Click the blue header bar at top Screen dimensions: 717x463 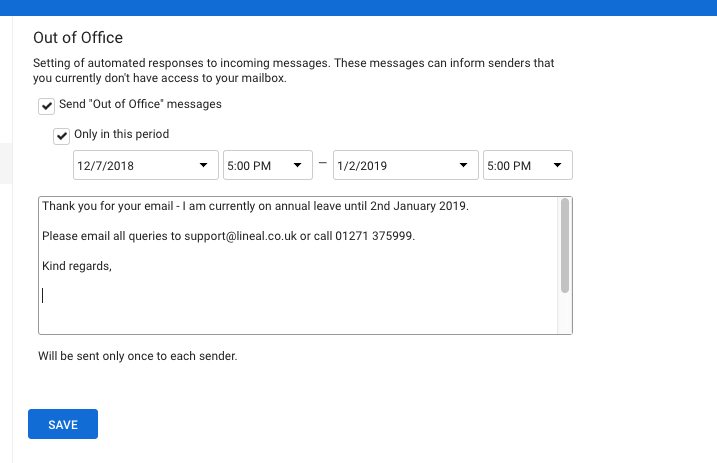358,8
